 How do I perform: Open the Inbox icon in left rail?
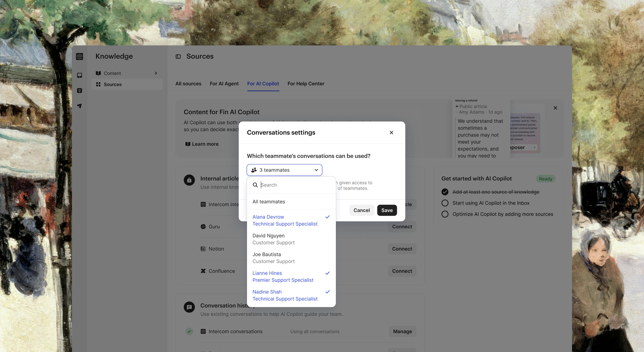[x=80, y=75]
